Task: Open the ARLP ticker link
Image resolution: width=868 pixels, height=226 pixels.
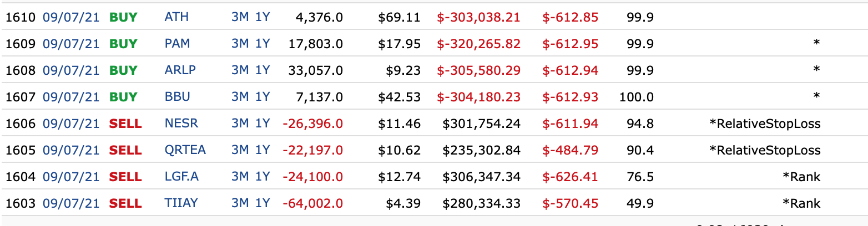Action: [x=180, y=70]
